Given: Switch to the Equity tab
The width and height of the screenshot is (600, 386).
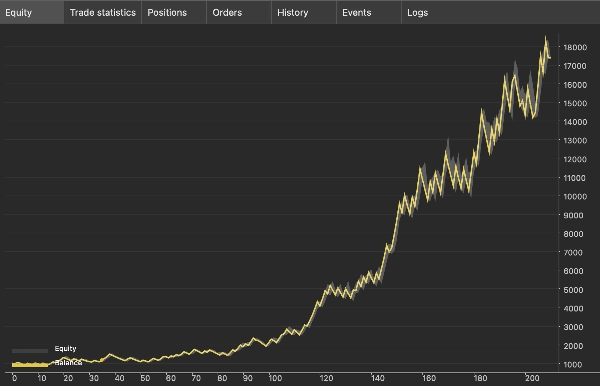Looking at the screenshot, I should click(32, 13).
